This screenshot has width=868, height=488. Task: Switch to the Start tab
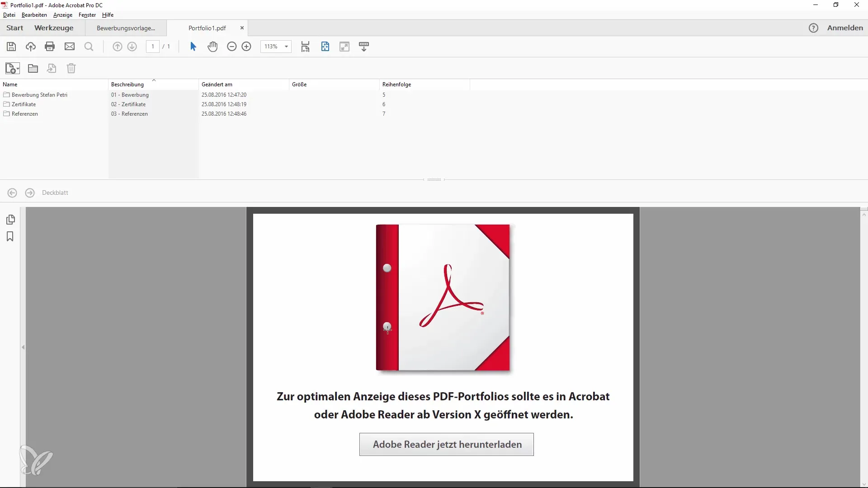coord(15,28)
